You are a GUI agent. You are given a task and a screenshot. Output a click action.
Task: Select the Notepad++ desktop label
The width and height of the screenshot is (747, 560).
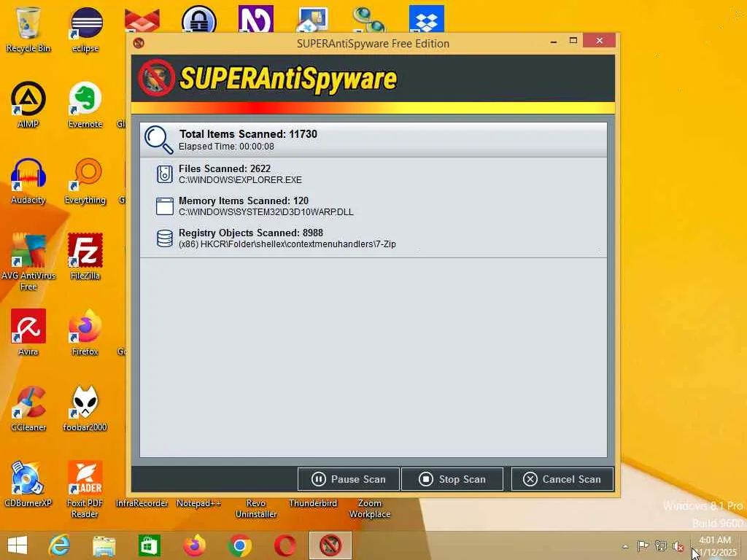[x=198, y=503]
